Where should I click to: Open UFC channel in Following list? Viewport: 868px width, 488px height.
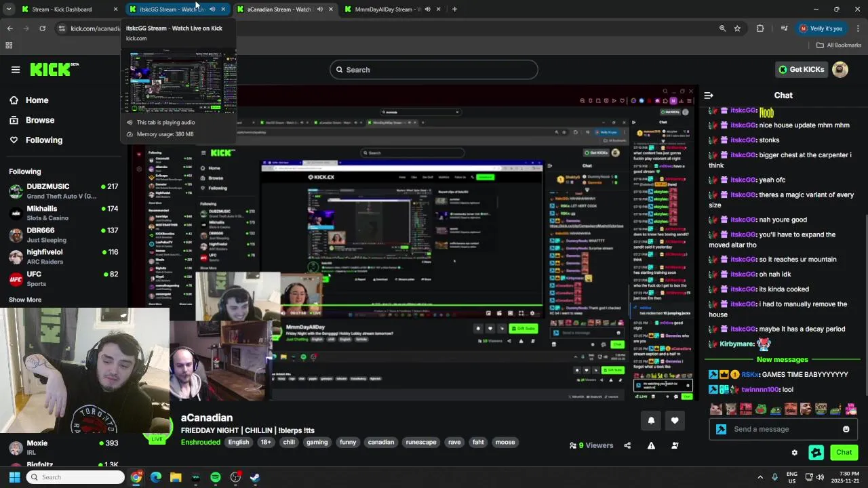point(63,279)
